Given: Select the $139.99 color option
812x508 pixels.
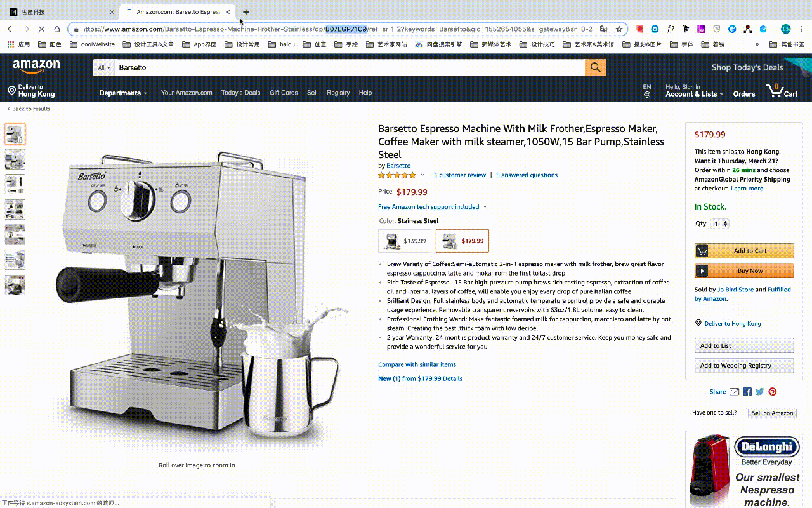Looking at the screenshot, I should tap(405, 241).
